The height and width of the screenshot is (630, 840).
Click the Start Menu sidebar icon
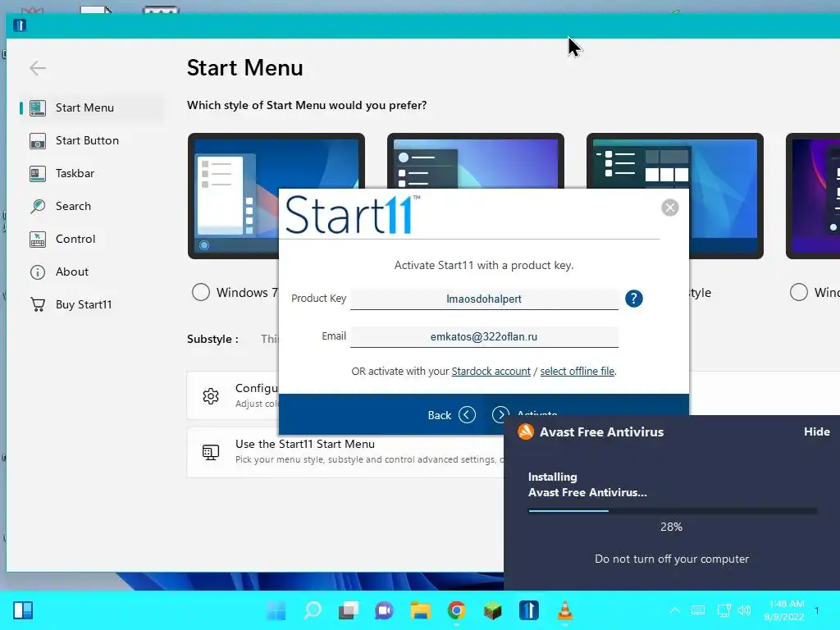(38, 107)
